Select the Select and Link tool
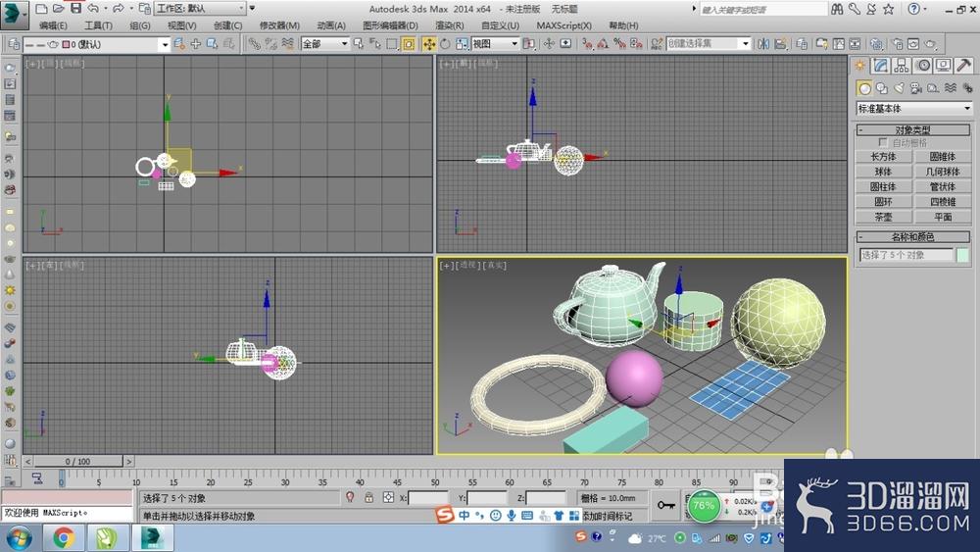Image resolution: width=980 pixels, height=552 pixels. click(x=255, y=44)
